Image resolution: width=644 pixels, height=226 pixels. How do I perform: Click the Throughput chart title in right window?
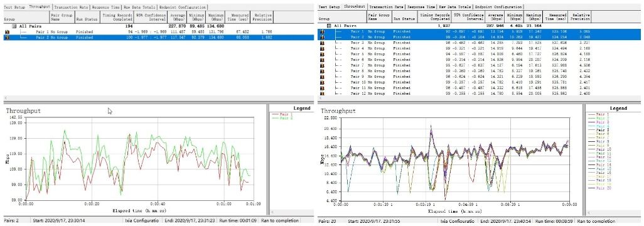click(x=338, y=111)
